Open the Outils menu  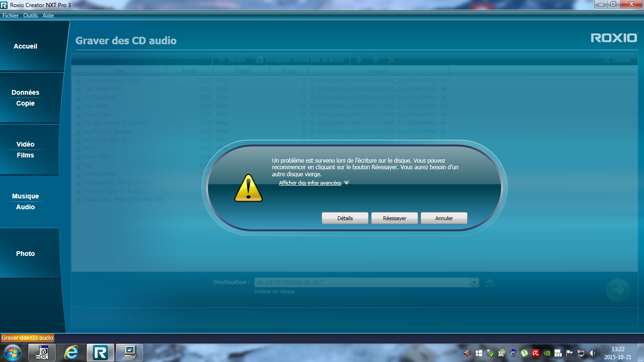point(31,16)
